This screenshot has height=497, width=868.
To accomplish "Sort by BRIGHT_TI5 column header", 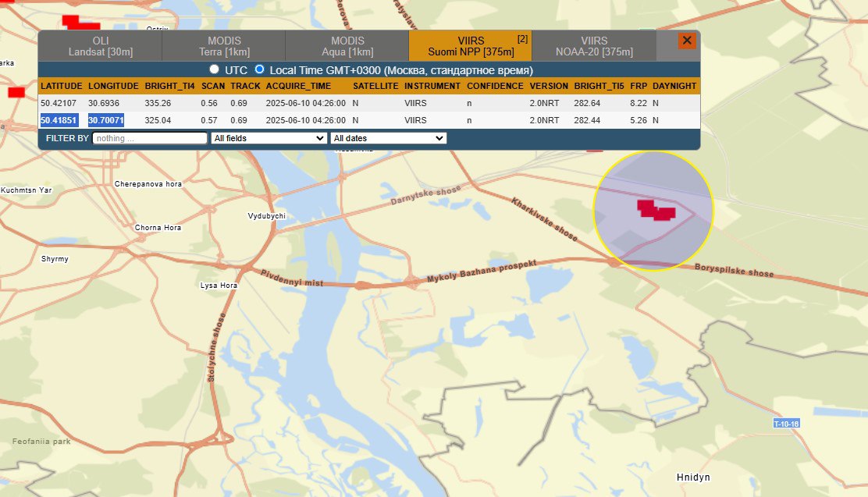I will (599, 86).
